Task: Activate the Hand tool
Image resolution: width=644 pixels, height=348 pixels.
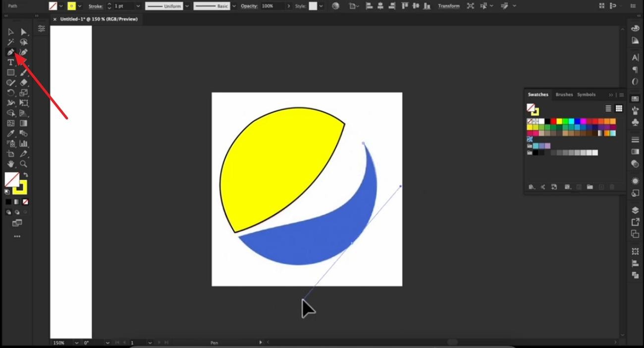Action: click(x=10, y=164)
